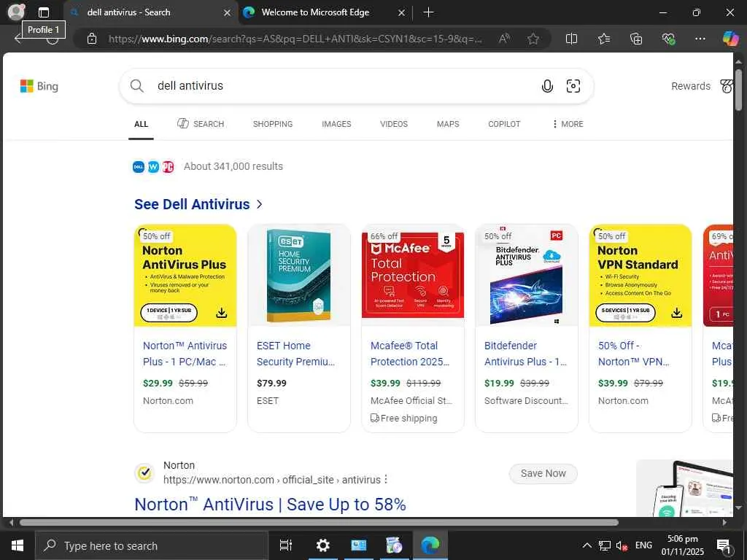
Task: Click vertical scrollbar down arrow
Action: click(x=738, y=508)
